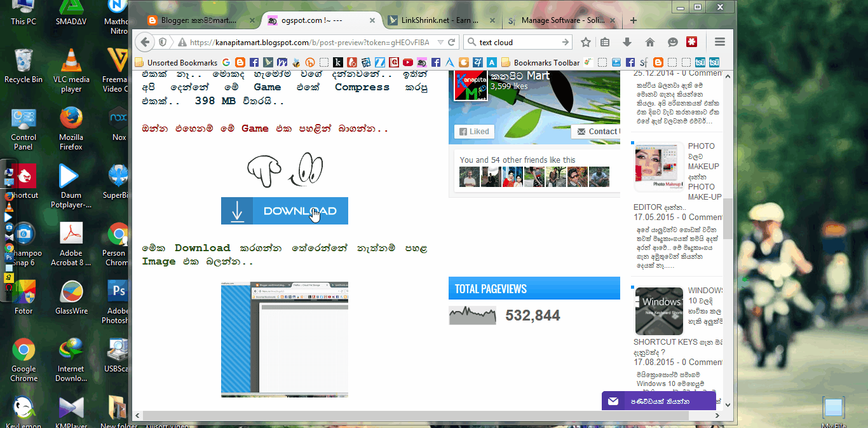Click the 532,844 pageviews count
Viewport: 868px width, 428px height.
click(532, 315)
